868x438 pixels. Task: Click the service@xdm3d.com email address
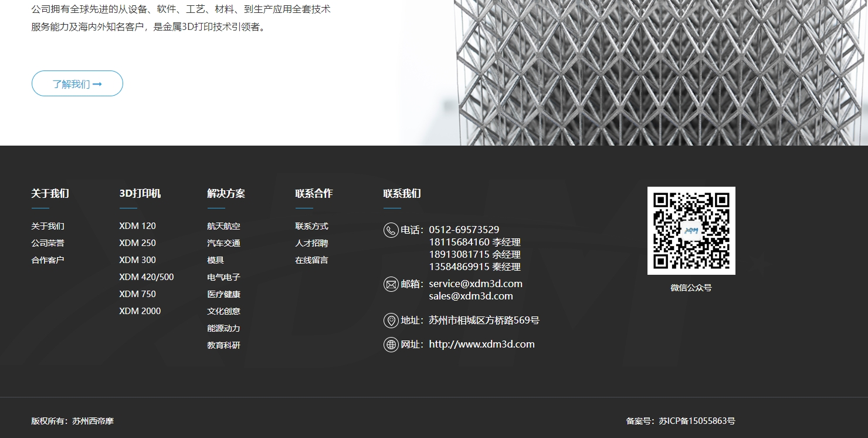(x=475, y=284)
